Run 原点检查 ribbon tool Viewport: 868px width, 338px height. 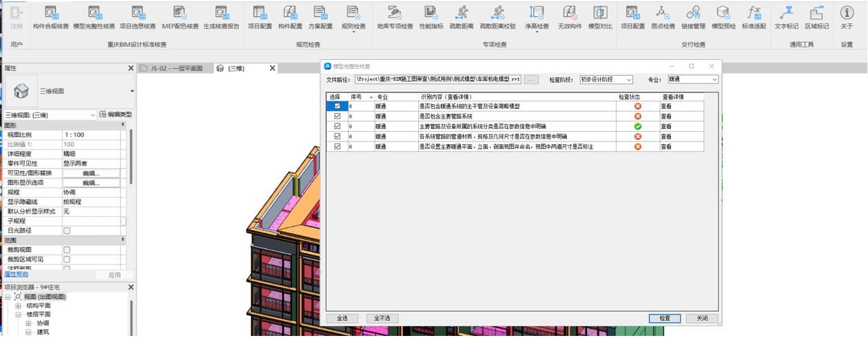(x=663, y=18)
